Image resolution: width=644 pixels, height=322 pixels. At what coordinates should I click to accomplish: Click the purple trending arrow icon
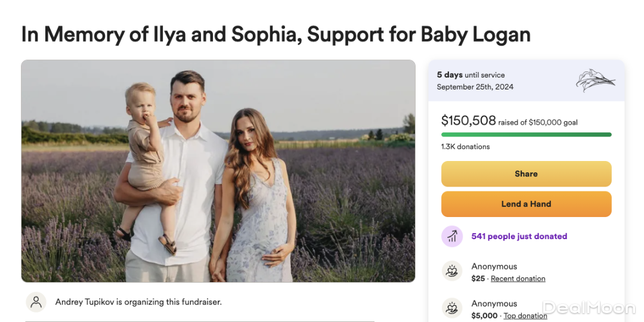(x=452, y=237)
